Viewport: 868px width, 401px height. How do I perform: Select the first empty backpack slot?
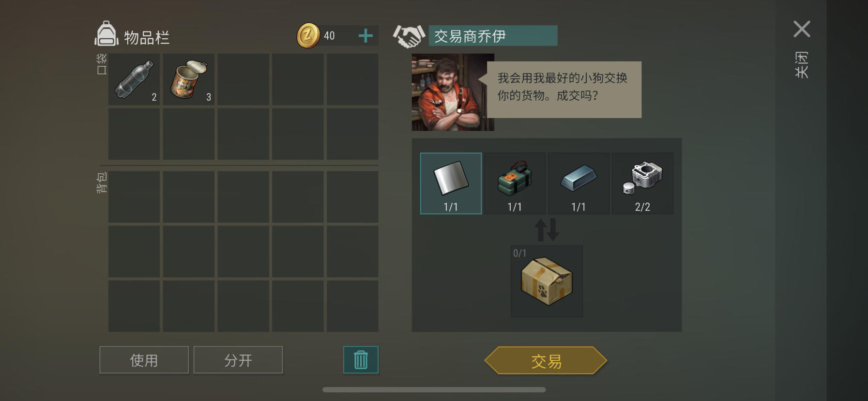[x=134, y=197]
